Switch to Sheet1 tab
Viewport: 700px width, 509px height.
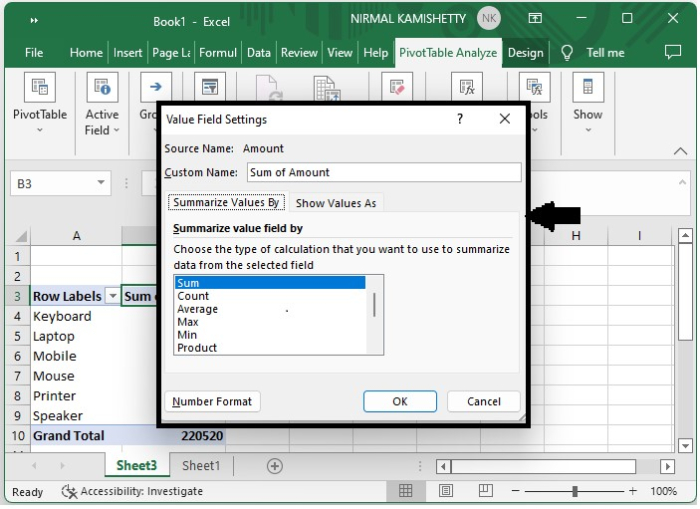[201, 466]
